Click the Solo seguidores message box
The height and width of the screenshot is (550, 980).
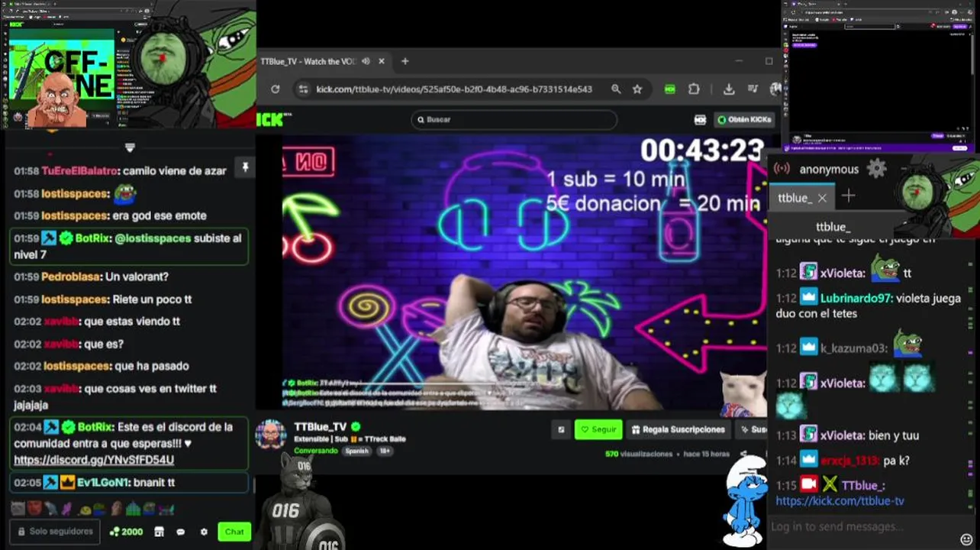coord(55,532)
